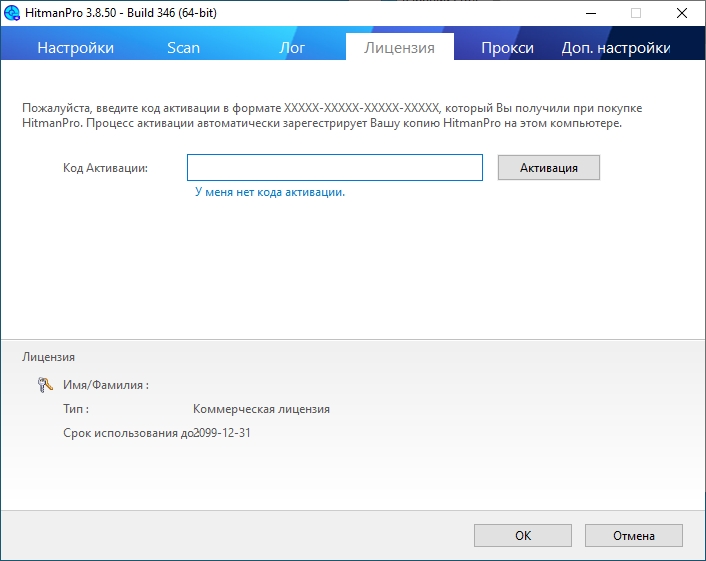Click the HitmanPro logo in title bar
The image size is (706, 561).
point(12,13)
